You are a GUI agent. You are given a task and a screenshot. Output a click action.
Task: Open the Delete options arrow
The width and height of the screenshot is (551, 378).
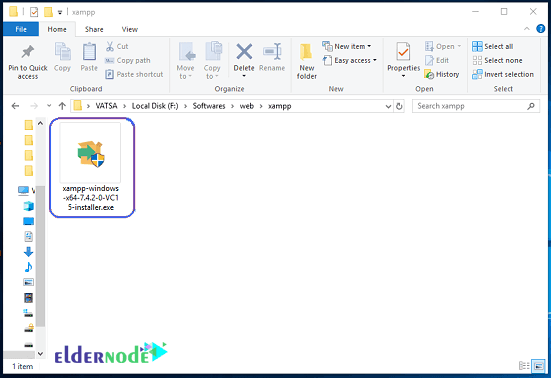tap(244, 76)
